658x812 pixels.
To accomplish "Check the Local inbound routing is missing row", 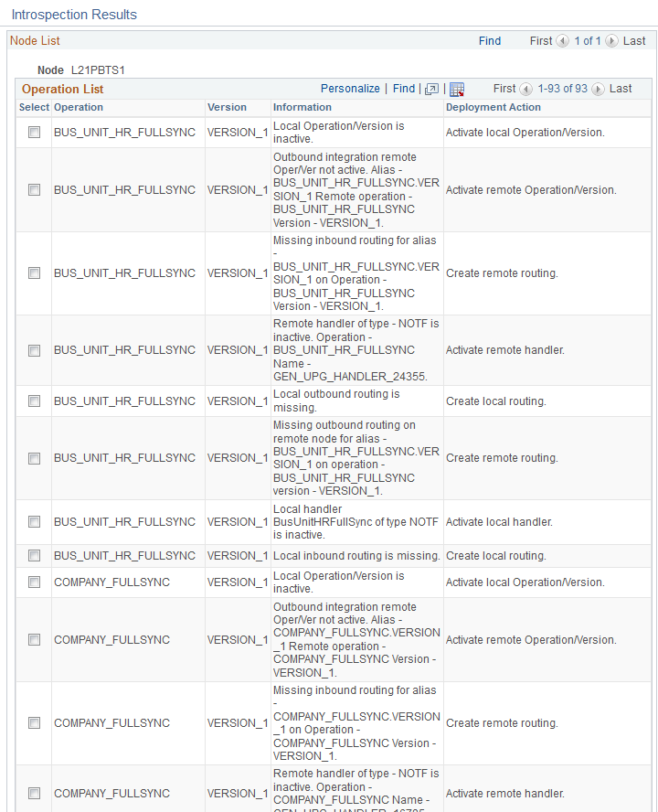I will 34,555.
